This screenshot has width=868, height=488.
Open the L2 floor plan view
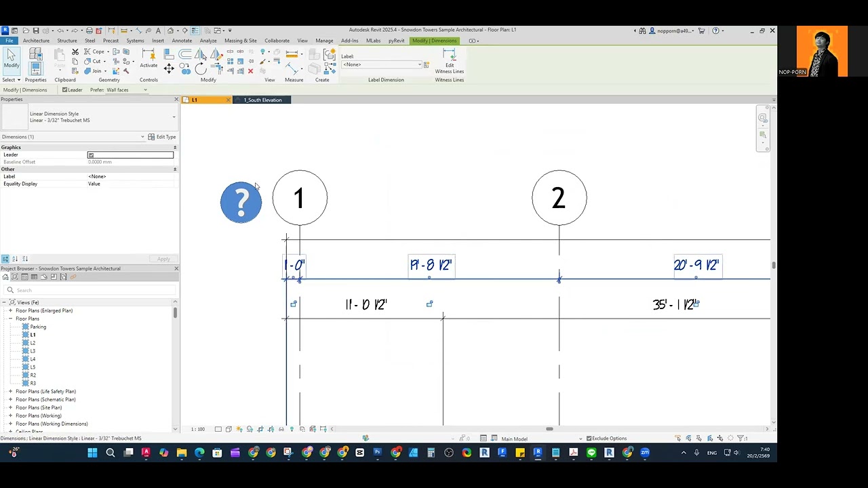[x=33, y=343]
